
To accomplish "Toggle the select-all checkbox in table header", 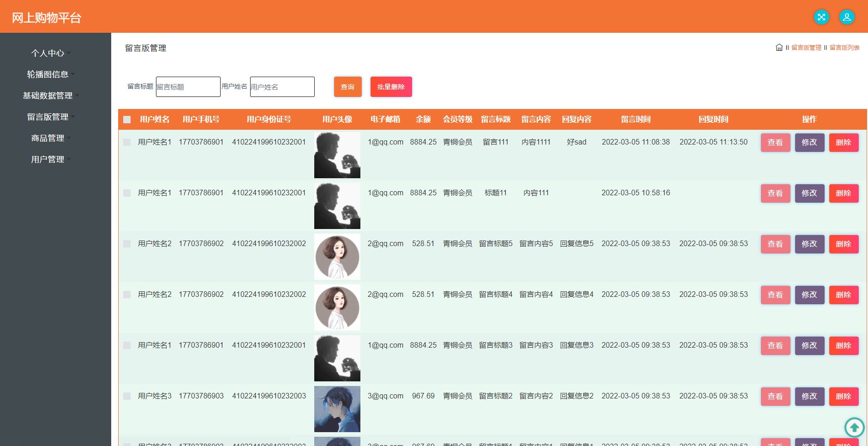I will coord(127,120).
